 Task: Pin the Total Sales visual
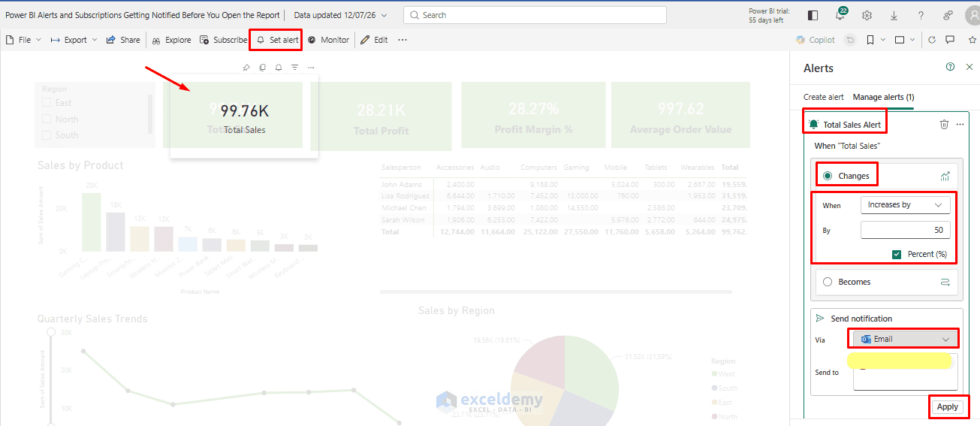246,68
